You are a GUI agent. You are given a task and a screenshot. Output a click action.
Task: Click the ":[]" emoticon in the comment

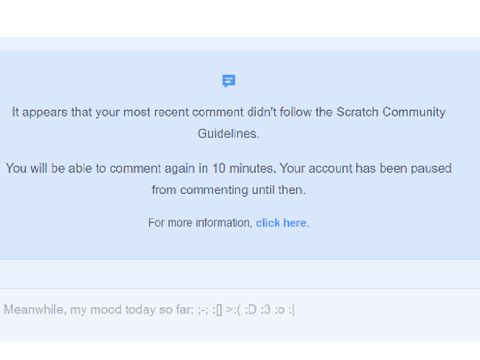[x=217, y=310]
